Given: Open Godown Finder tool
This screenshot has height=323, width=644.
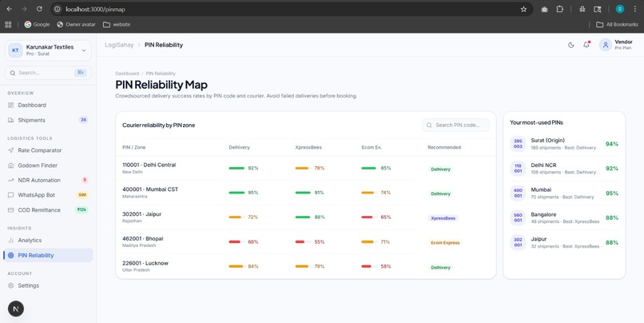Looking at the screenshot, I should point(48,165).
